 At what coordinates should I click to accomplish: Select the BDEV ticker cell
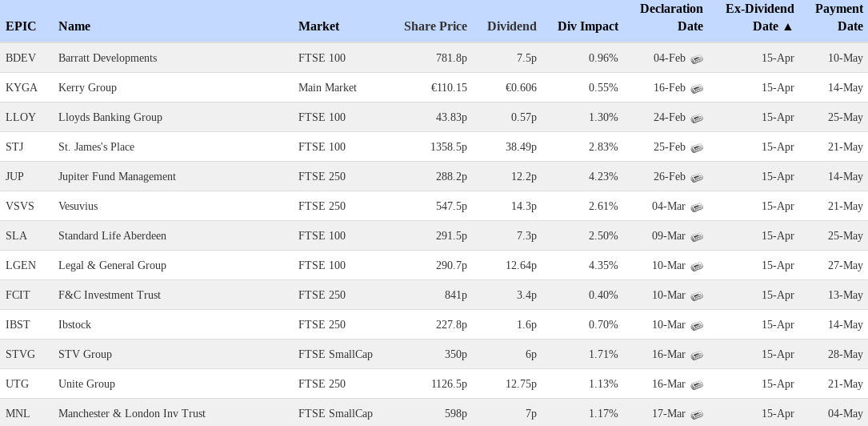click(x=21, y=58)
